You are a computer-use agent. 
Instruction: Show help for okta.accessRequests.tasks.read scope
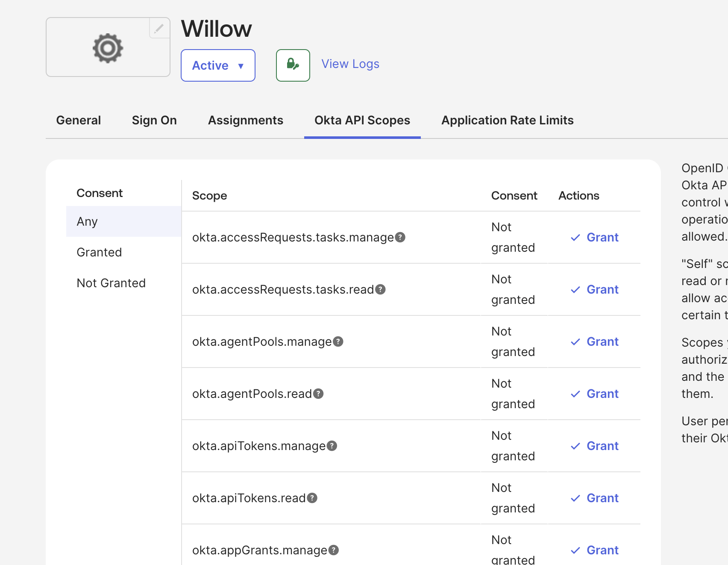click(x=380, y=289)
